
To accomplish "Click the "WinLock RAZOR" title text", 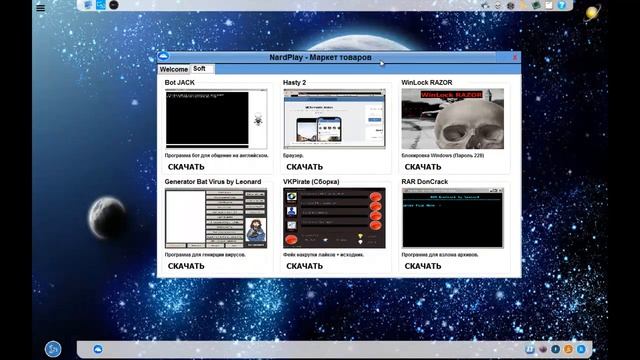I will (427, 82).
